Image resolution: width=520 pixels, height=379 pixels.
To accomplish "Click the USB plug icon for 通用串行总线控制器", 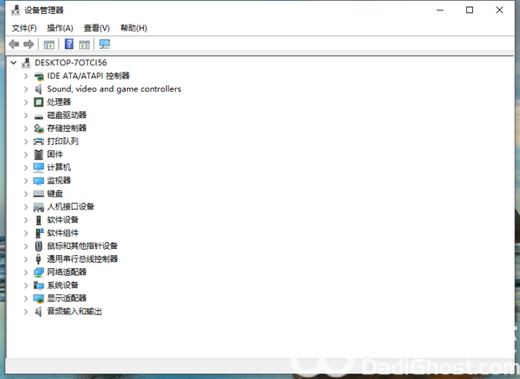I will 39,259.
